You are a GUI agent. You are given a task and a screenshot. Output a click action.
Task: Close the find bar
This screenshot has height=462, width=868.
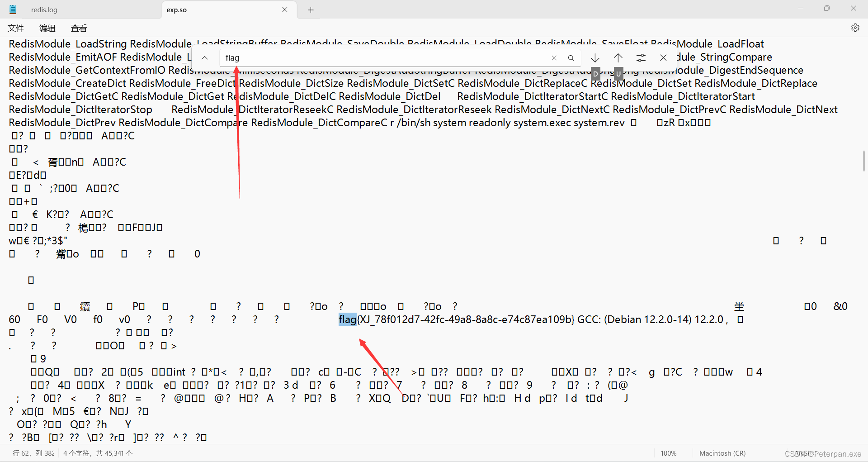pos(663,58)
